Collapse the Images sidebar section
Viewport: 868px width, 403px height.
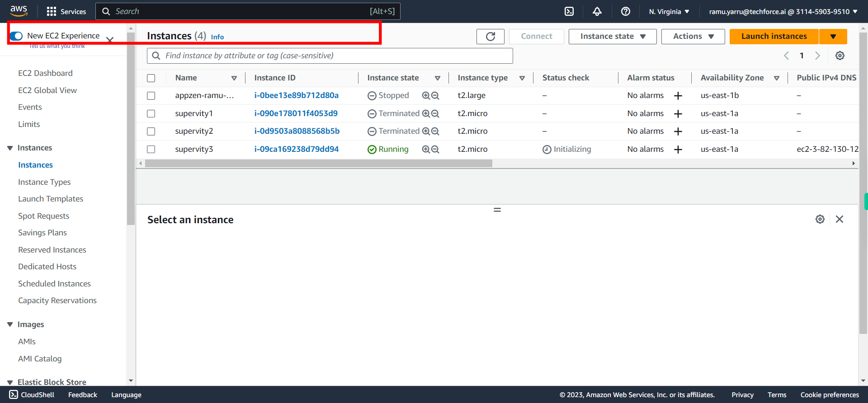[10, 324]
